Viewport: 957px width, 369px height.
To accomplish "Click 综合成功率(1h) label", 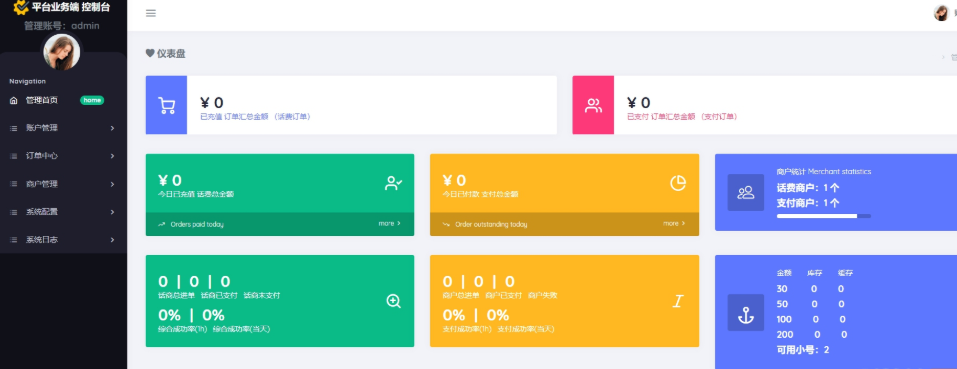I will tap(182, 329).
